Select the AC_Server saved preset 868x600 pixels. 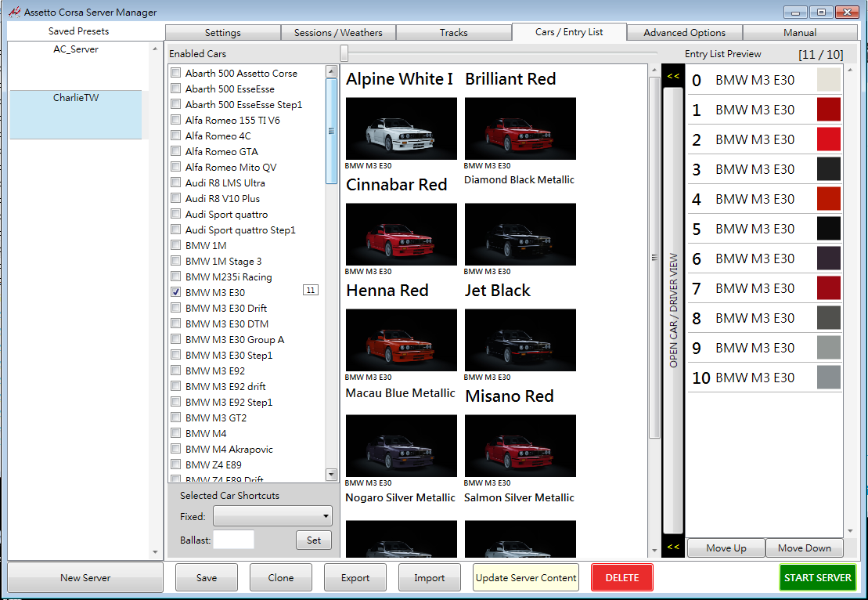coord(76,49)
